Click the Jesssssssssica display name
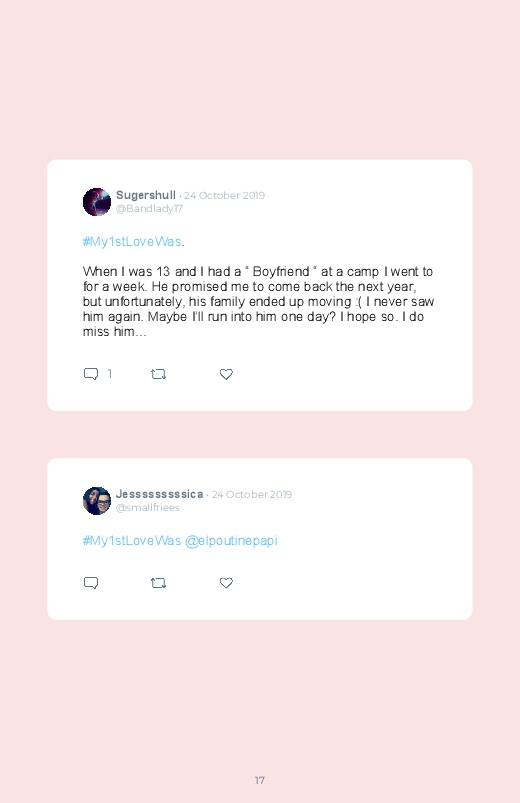This screenshot has height=803, width=520. click(x=159, y=494)
